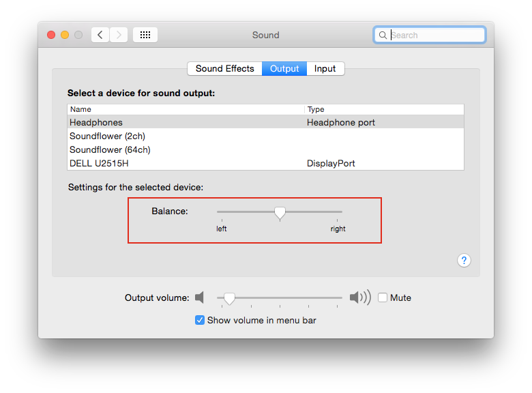This screenshot has width=532, height=393.
Task: Go back using the left chevron button
Action: coord(100,35)
